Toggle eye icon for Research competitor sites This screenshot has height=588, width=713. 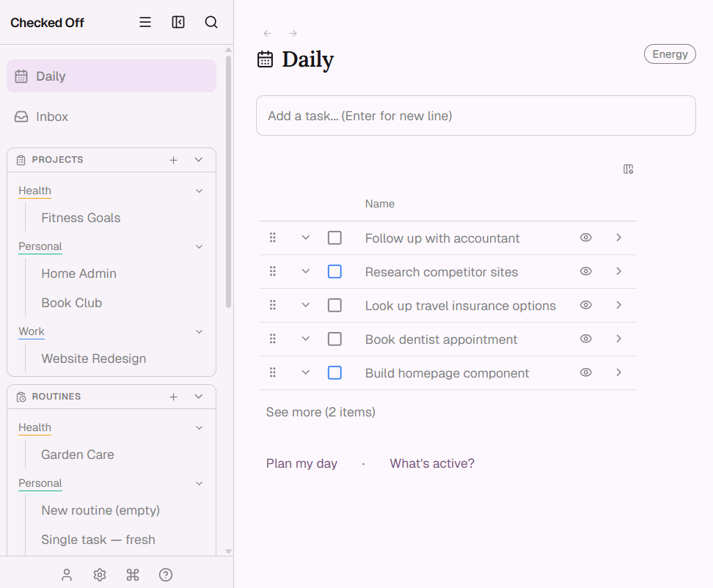585,271
